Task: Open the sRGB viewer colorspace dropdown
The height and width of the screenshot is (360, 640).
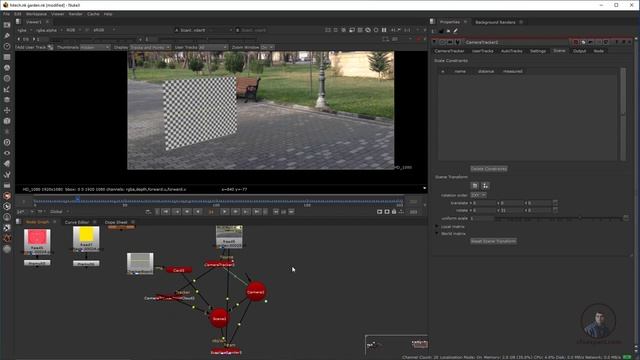Action: [x=104, y=30]
